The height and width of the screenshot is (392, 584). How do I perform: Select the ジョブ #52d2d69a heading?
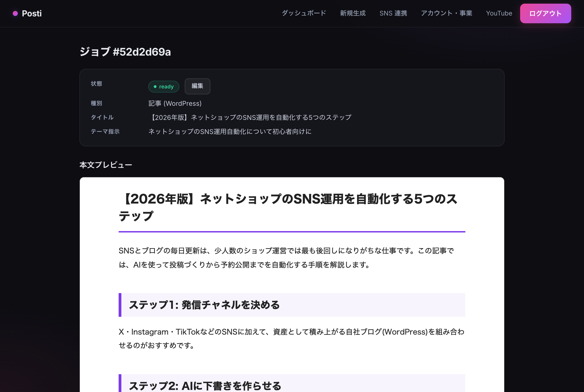pos(125,52)
